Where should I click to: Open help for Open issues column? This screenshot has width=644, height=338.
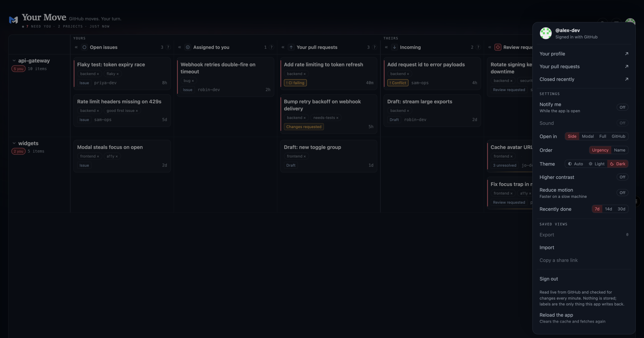[x=168, y=47]
